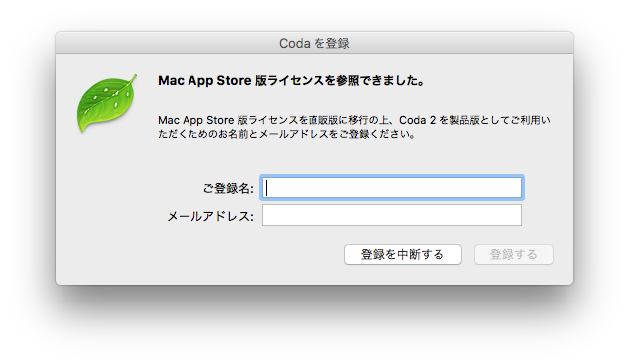Click the description line starting with ただくための

tap(287, 134)
